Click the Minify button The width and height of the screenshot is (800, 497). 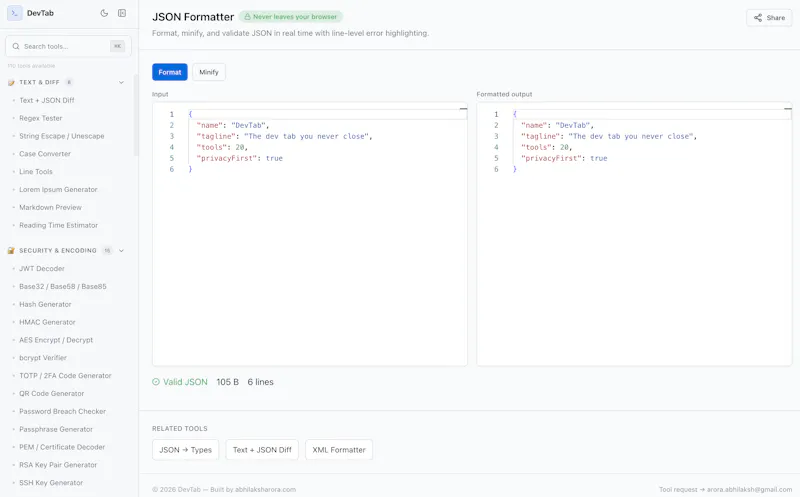209,72
